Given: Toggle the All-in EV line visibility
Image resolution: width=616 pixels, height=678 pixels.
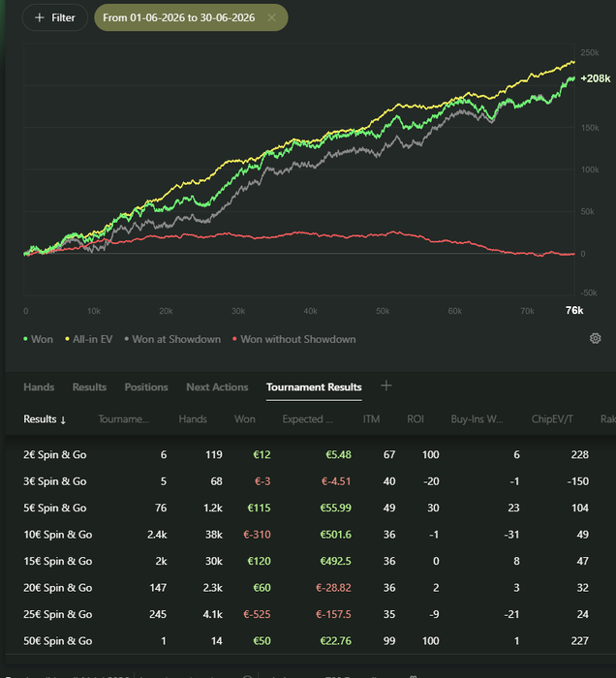Looking at the screenshot, I should click(88, 339).
